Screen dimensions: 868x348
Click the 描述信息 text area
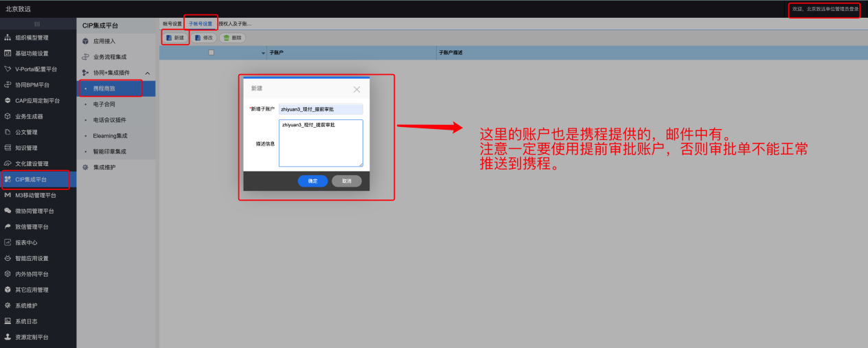click(x=321, y=143)
